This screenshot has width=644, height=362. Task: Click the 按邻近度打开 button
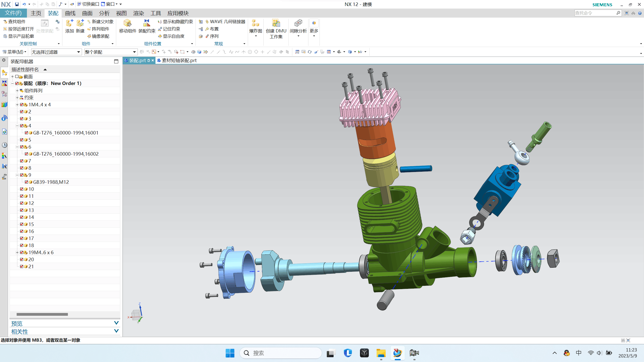point(19,29)
